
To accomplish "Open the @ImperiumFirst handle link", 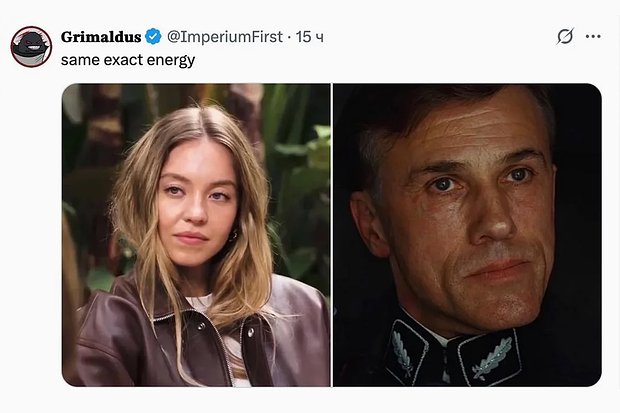I will tap(226, 37).
